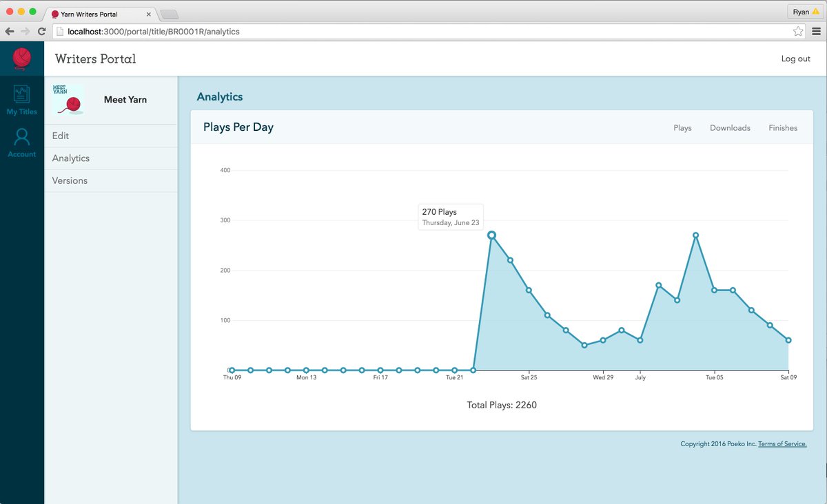Click the Tue 05 axis label
The image size is (827, 504).
(715, 377)
